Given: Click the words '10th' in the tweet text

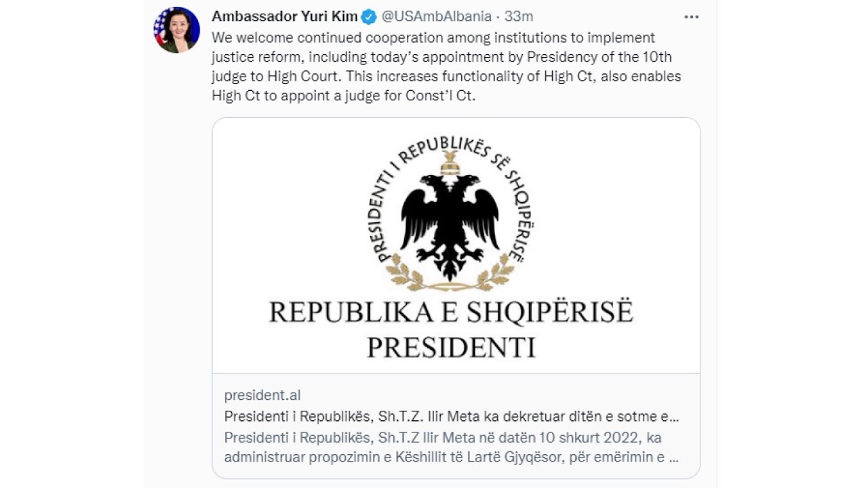Looking at the screenshot, I should [x=657, y=56].
